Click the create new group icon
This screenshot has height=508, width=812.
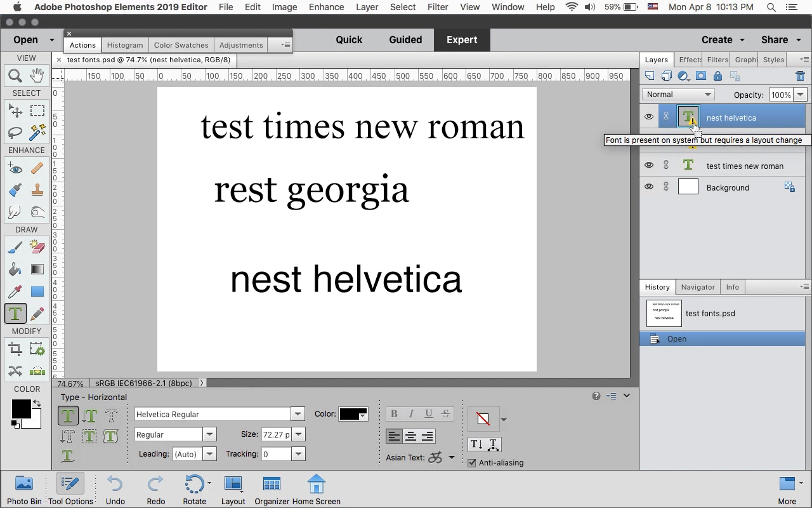pyautogui.click(x=666, y=76)
